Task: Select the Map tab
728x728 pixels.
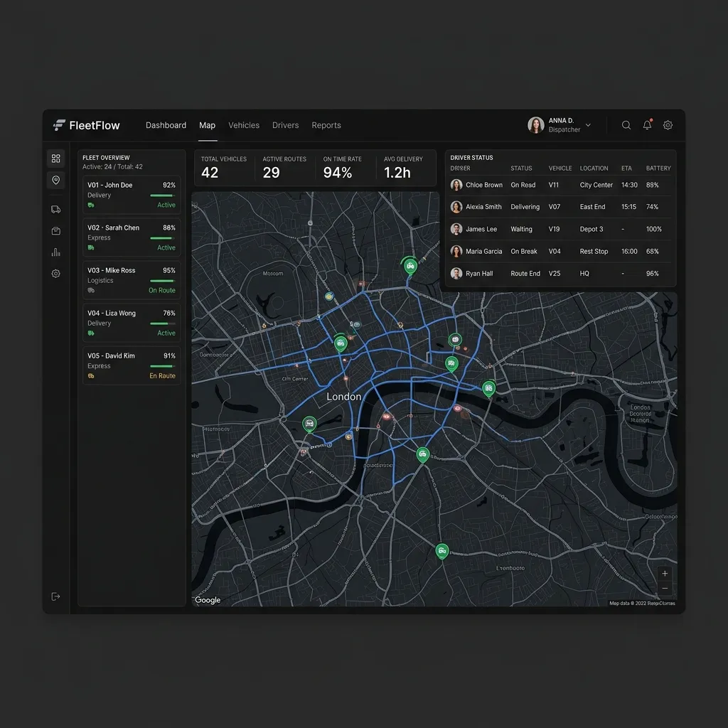Action: 207,125
